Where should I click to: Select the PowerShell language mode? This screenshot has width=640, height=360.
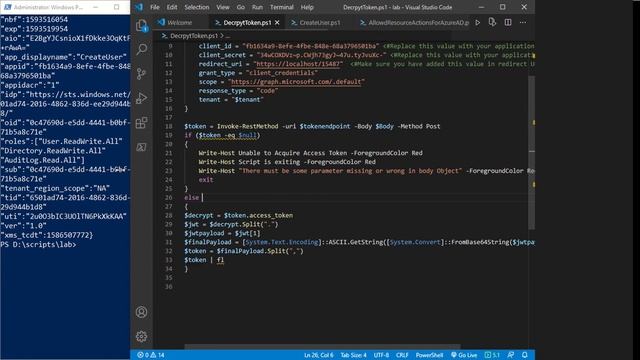tap(429, 355)
